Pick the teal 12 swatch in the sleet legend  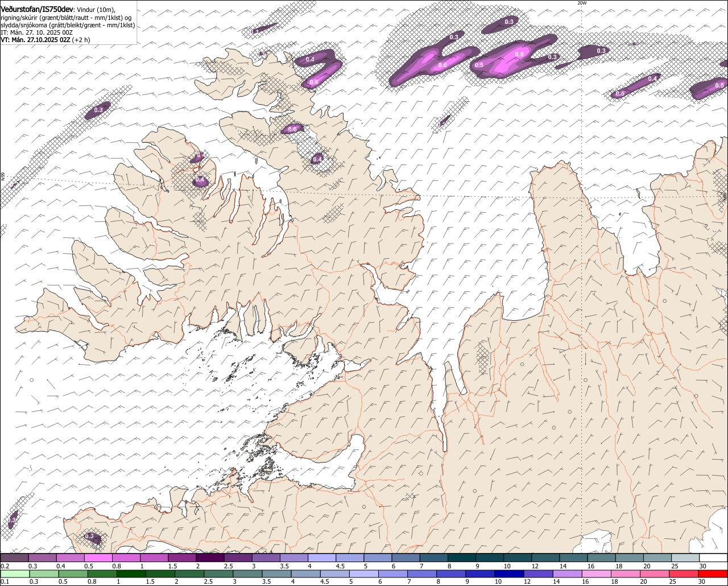tap(545, 558)
